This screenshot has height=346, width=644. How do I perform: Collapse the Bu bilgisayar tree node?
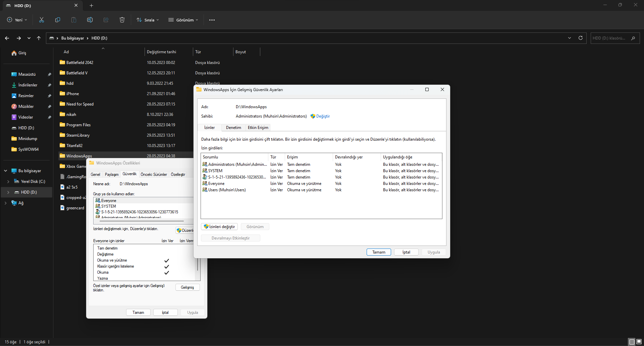point(5,171)
